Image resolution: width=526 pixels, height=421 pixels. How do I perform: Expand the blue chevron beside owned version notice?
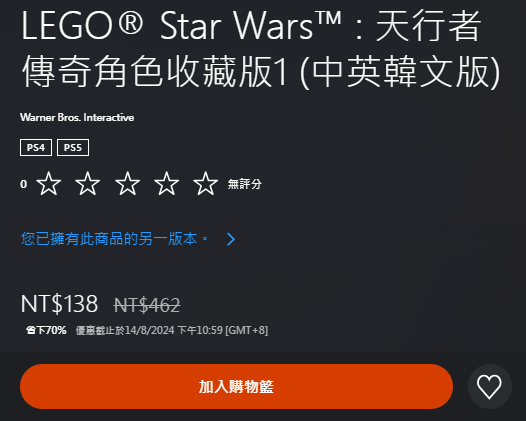point(231,239)
